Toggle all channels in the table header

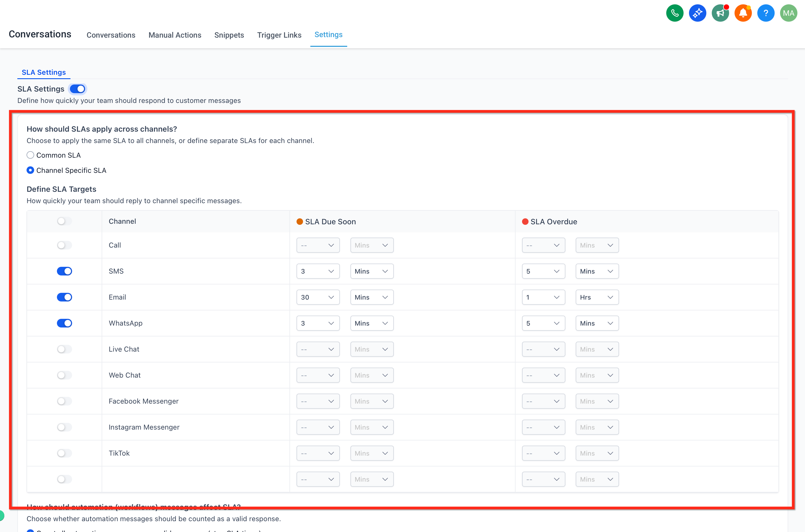click(x=64, y=221)
